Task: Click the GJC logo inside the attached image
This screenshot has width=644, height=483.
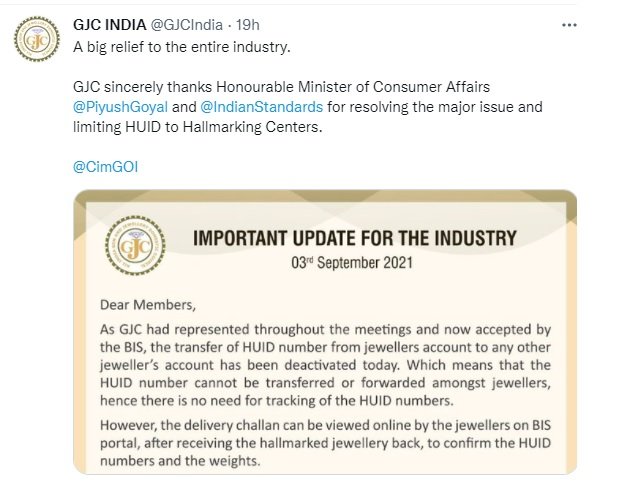Action: click(x=135, y=246)
